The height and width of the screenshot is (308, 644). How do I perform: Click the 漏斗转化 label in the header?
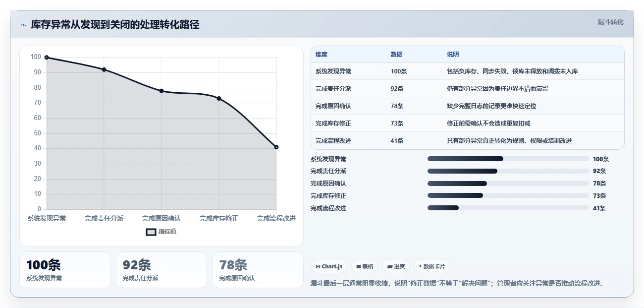click(x=611, y=22)
